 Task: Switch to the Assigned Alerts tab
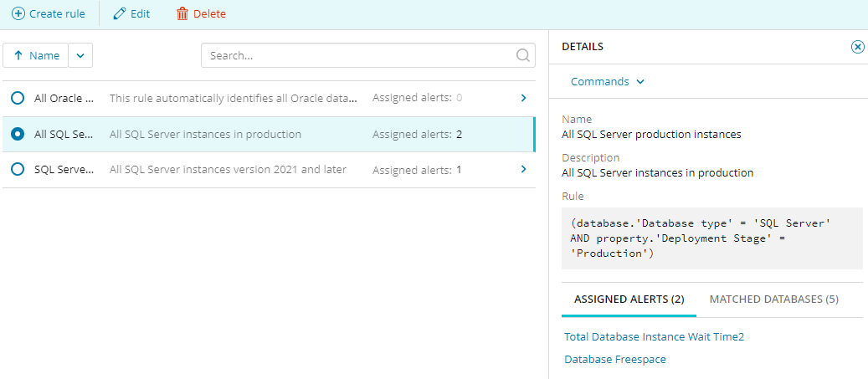[x=629, y=300]
